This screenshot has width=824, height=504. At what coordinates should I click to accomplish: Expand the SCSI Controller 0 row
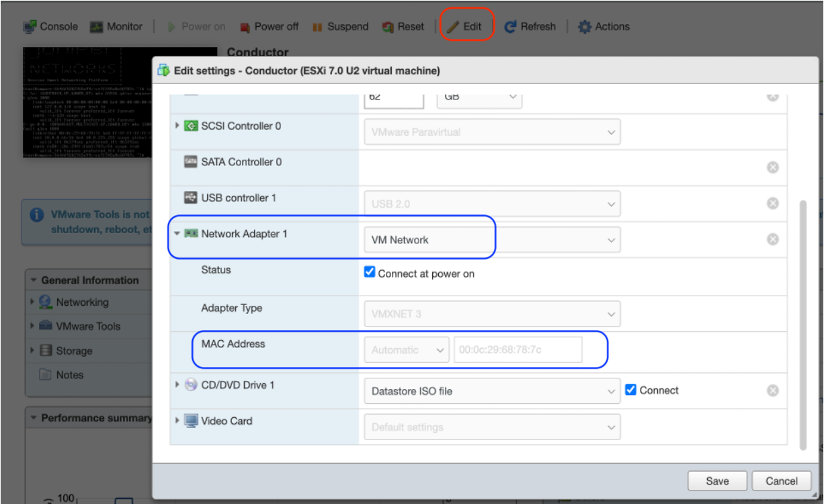(x=177, y=125)
